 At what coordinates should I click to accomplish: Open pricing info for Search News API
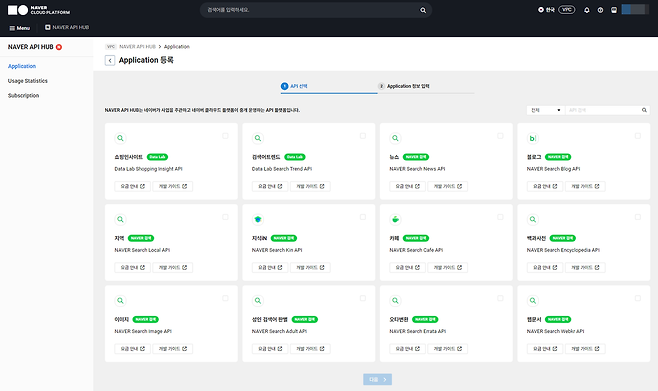pos(407,186)
